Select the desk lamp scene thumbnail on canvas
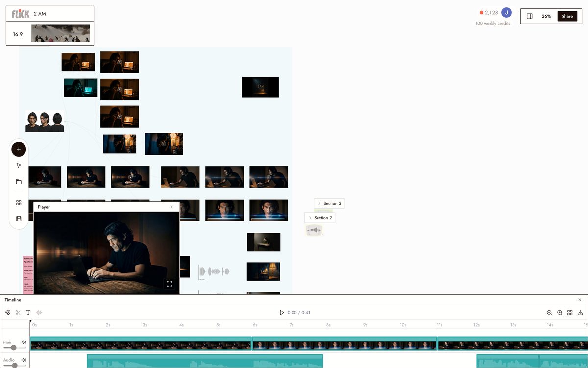Screen dimensions: 588x368 [x=264, y=242]
